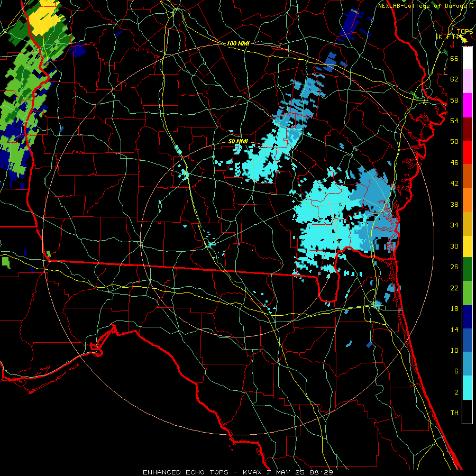The width and height of the screenshot is (476, 476).
Task: Click the legend value "66"
Action: 454,58
